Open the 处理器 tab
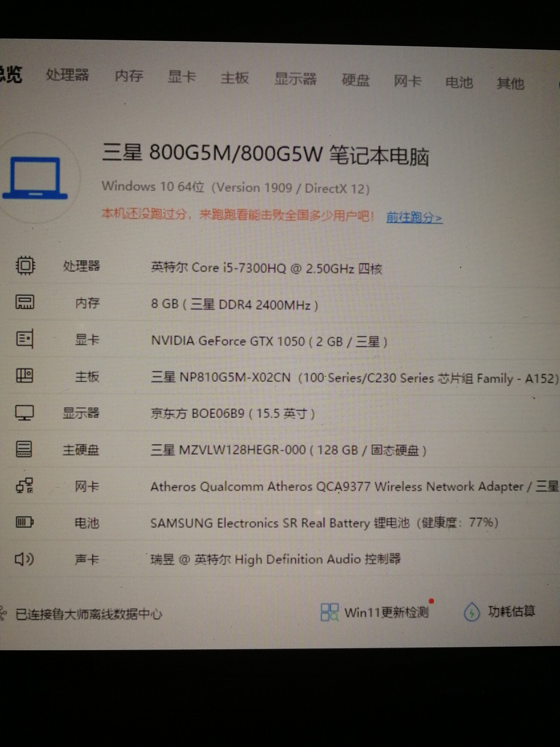Image resolution: width=560 pixels, height=747 pixels. [x=68, y=75]
